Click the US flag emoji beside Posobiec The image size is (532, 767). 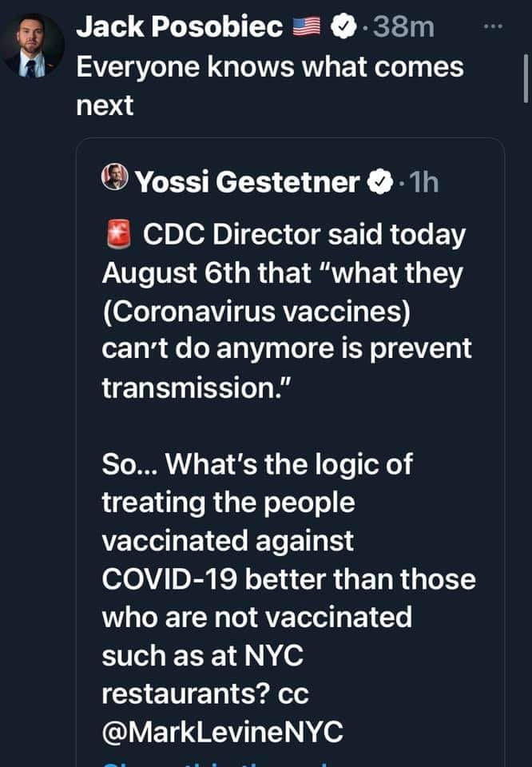point(307,28)
